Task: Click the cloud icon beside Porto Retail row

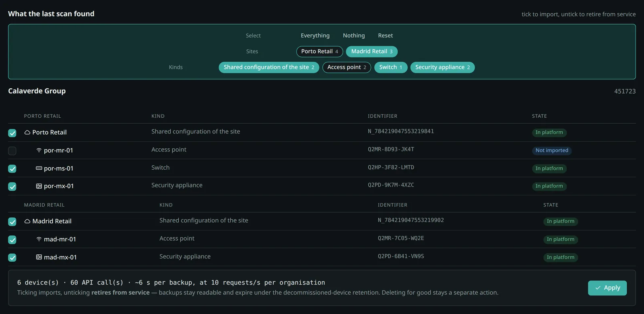Action: point(27,132)
